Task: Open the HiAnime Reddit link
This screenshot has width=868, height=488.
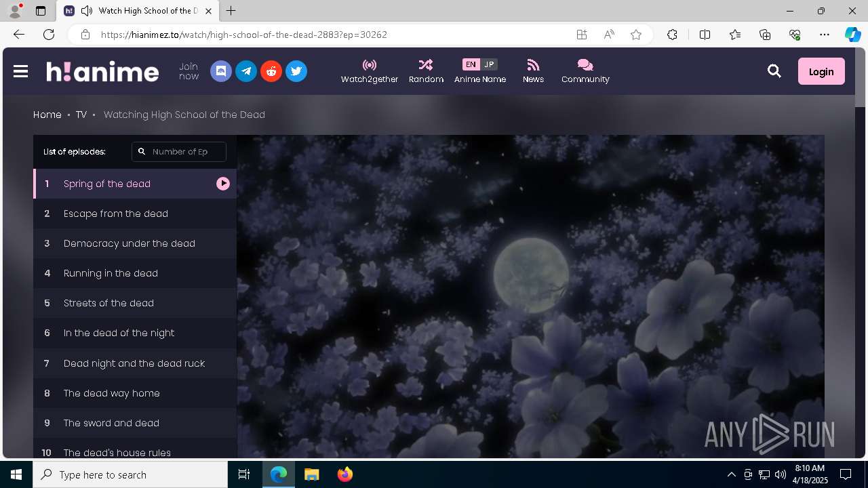Action: [271, 71]
